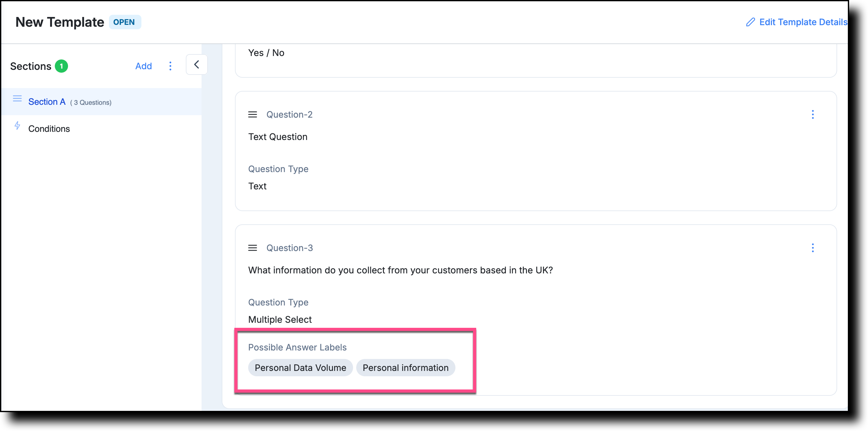Click the Question Type label in Question-3
This screenshot has width=868, height=431.
click(278, 302)
